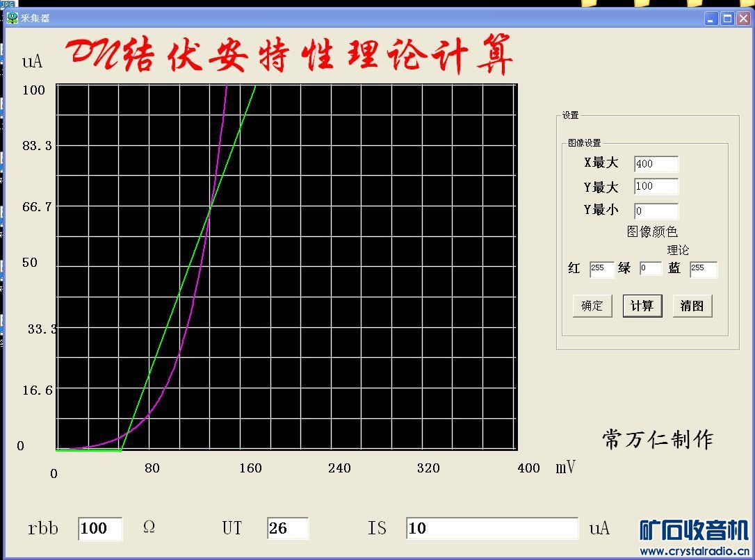This screenshot has height=560, width=755.
Task: Click the red PN结伏安特性 title banner
Action: [x=289, y=54]
